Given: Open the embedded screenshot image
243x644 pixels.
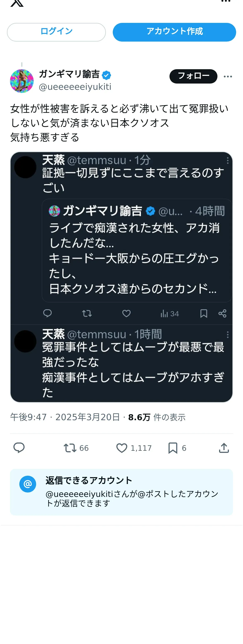Looking at the screenshot, I should click(x=121, y=277).
